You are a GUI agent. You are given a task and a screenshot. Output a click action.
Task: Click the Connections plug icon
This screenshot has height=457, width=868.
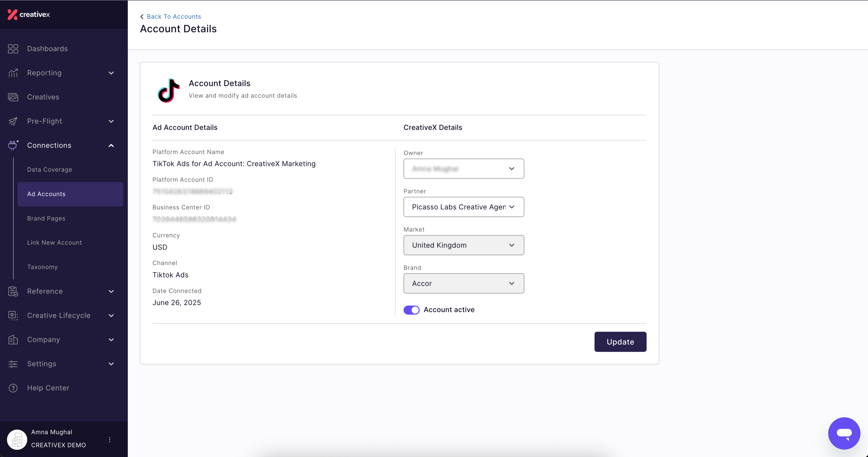13,145
